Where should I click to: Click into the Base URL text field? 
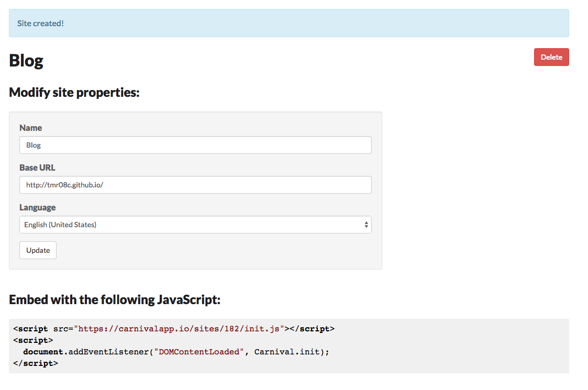coord(195,185)
